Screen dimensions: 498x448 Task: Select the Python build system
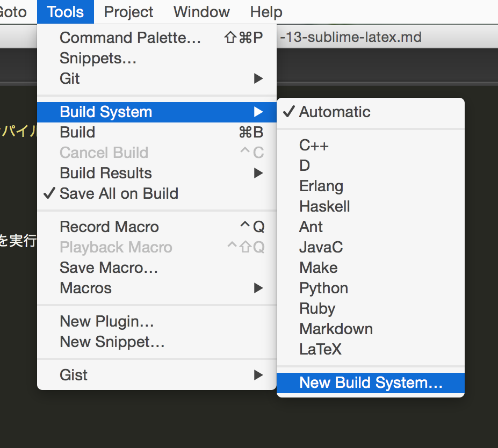click(370, 288)
